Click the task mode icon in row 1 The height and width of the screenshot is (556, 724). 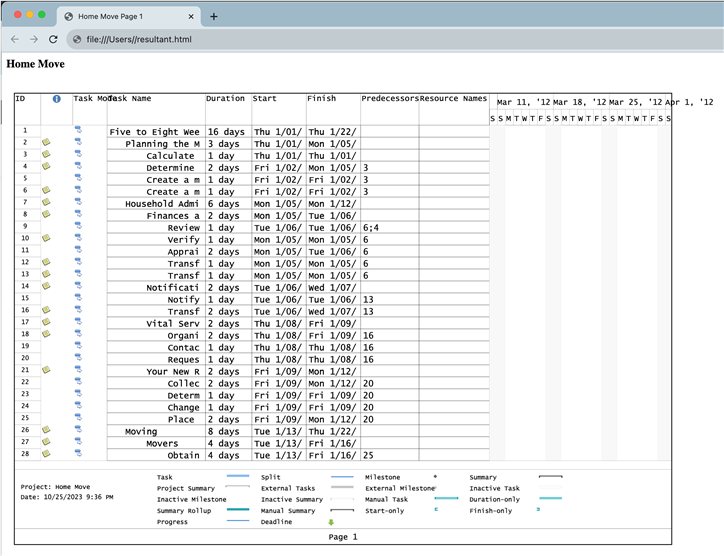(x=78, y=131)
